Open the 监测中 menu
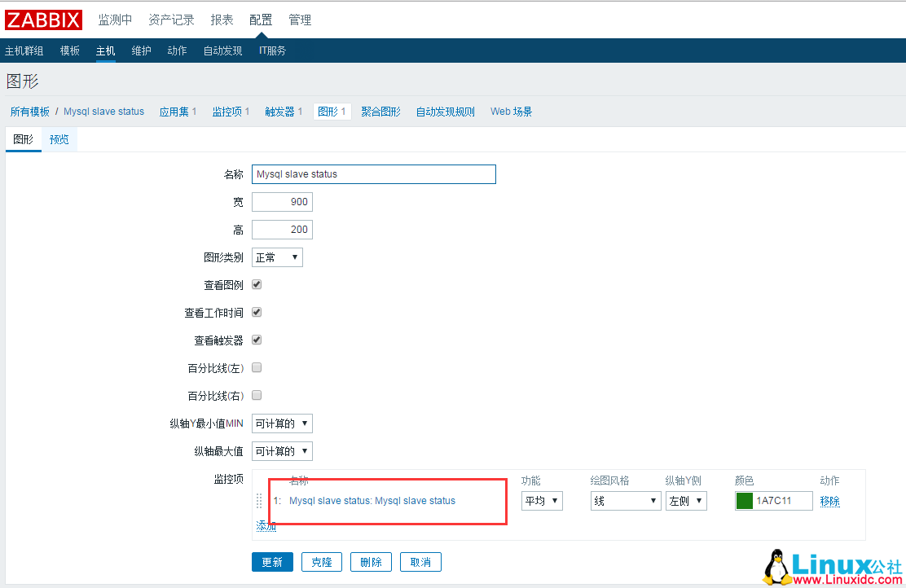Image resolution: width=906 pixels, height=588 pixels. click(x=115, y=20)
